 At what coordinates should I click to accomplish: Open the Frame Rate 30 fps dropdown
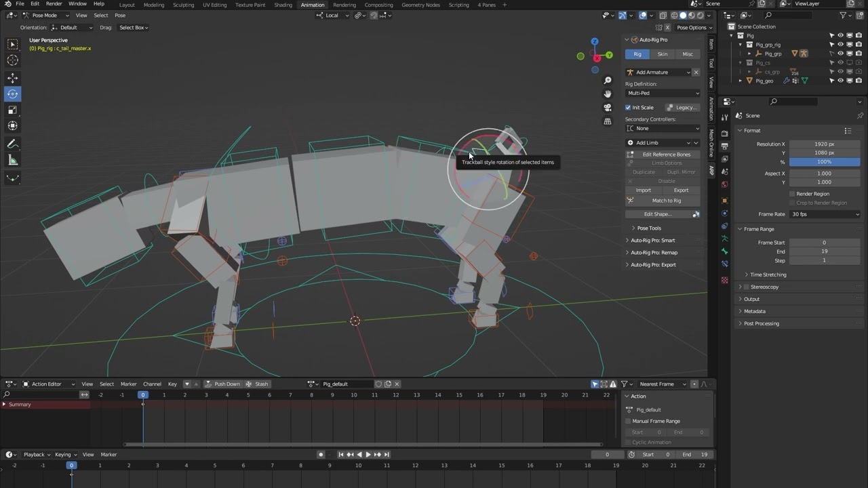(825, 214)
